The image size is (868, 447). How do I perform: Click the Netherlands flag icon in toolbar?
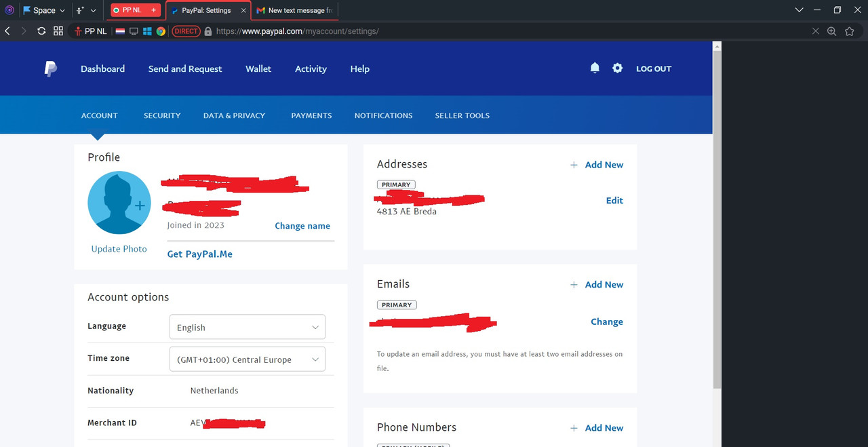click(x=120, y=31)
